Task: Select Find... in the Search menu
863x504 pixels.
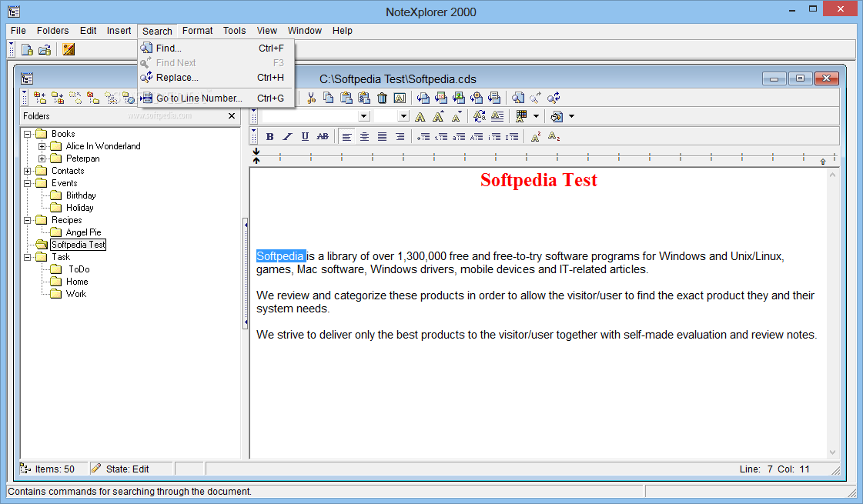Action: point(216,48)
